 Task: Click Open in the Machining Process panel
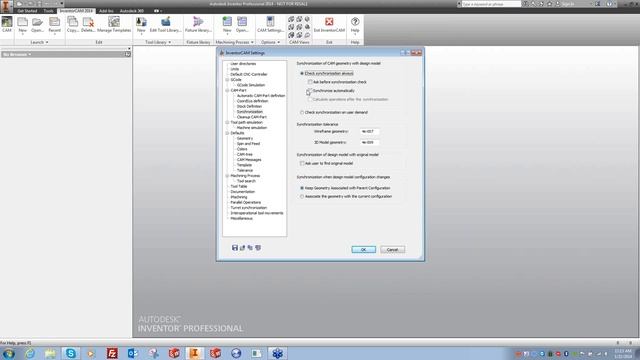click(x=242, y=24)
